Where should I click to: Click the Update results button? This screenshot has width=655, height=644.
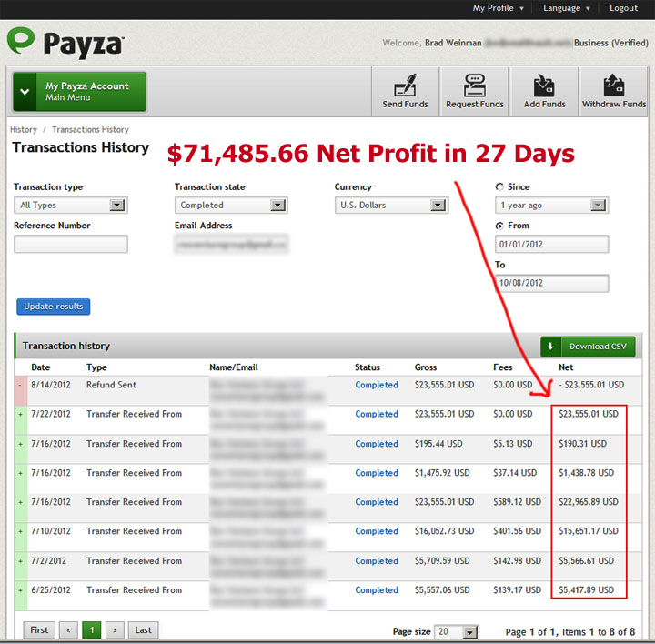click(x=54, y=307)
